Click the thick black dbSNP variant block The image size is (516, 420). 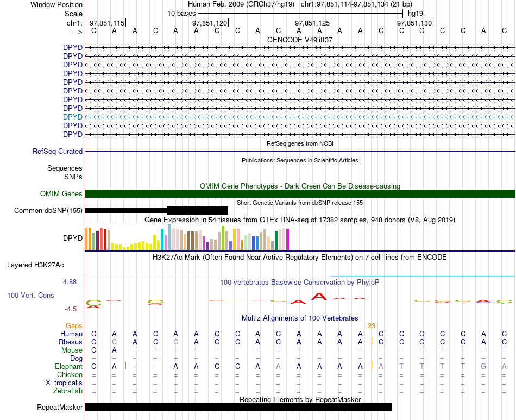(198, 210)
